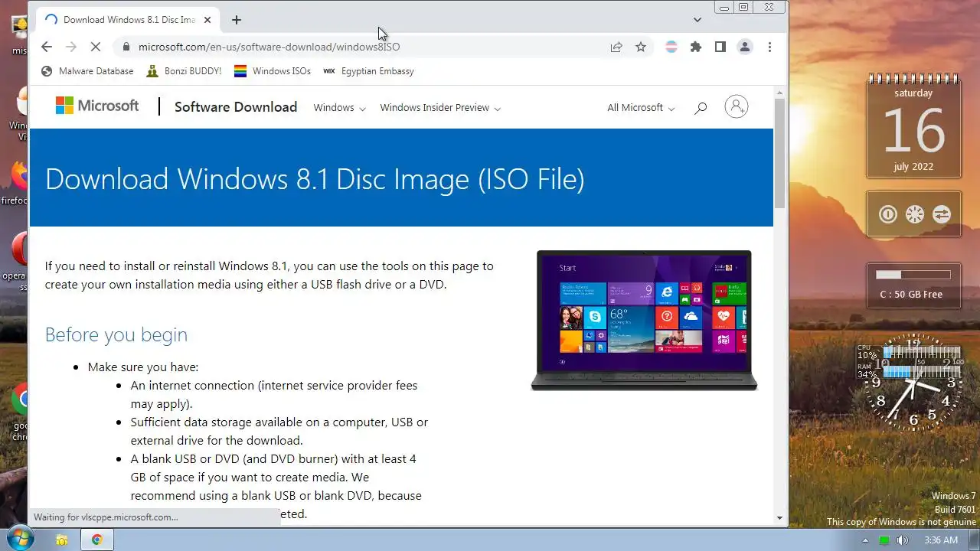Click the page vertical scrollbar thumb
The width and height of the screenshot is (980, 551).
779,153
